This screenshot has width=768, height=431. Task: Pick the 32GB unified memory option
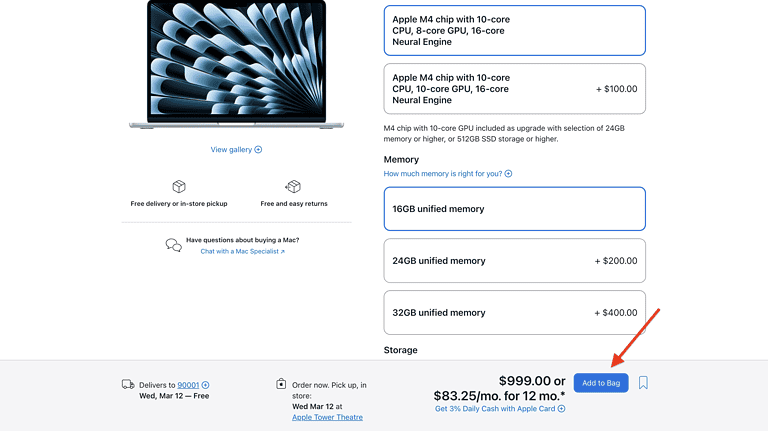click(514, 313)
